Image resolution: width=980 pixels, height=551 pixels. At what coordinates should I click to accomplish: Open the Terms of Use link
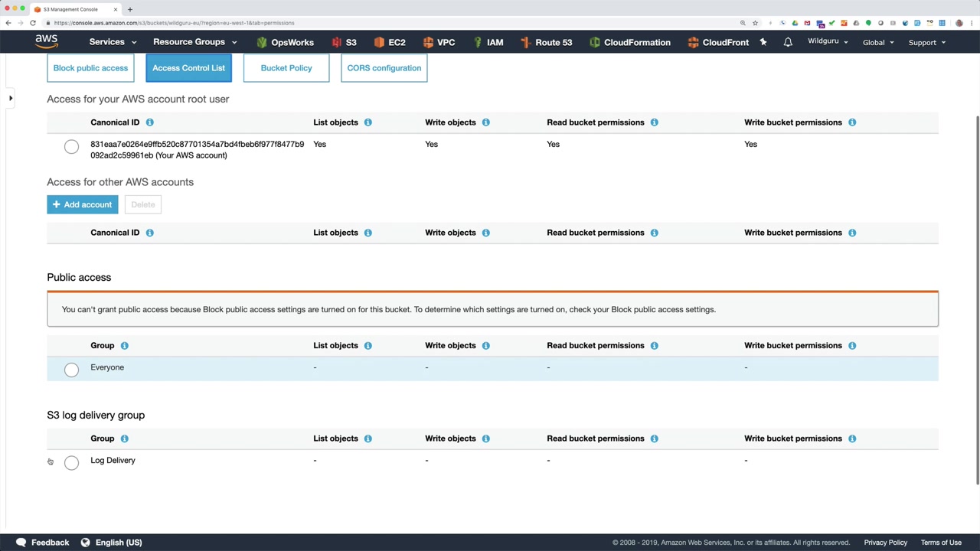(x=941, y=543)
